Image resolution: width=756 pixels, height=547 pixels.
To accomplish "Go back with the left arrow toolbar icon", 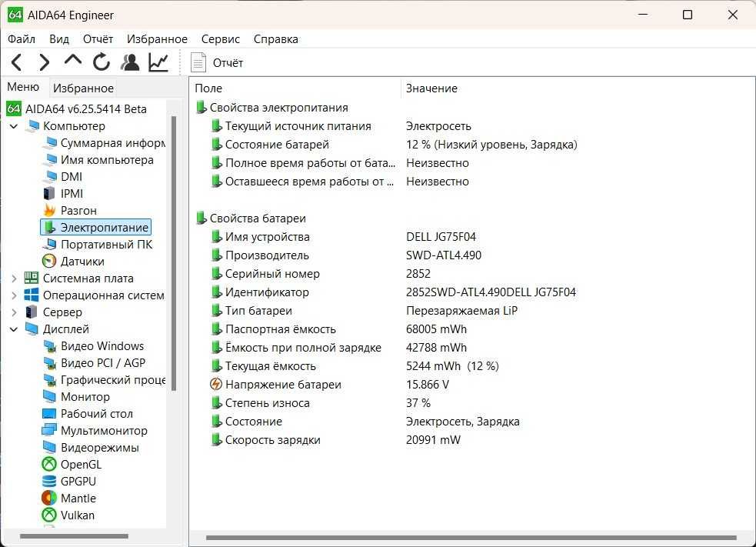I will click(17, 63).
